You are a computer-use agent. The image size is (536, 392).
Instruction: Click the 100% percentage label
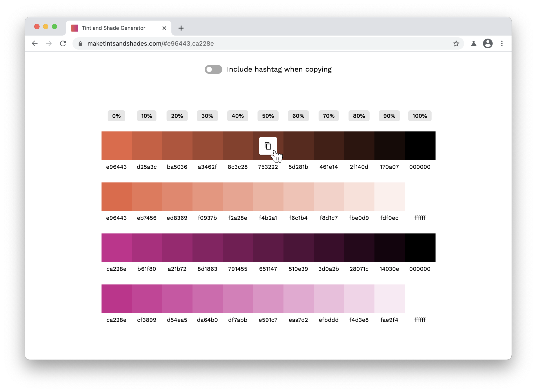(x=420, y=116)
